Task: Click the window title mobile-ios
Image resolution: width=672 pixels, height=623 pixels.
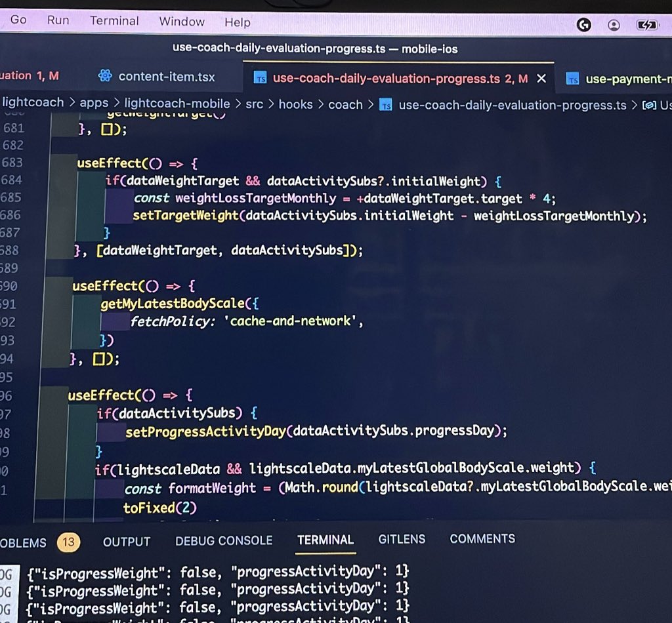Action: (x=429, y=49)
